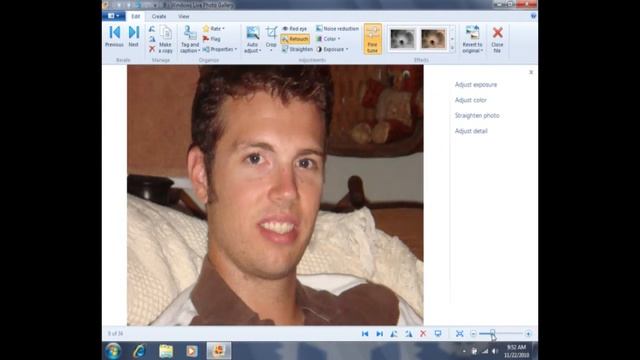Image resolution: width=640 pixels, height=360 pixels.
Task: Apply Noise reduction
Action: pyautogui.click(x=337, y=29)
